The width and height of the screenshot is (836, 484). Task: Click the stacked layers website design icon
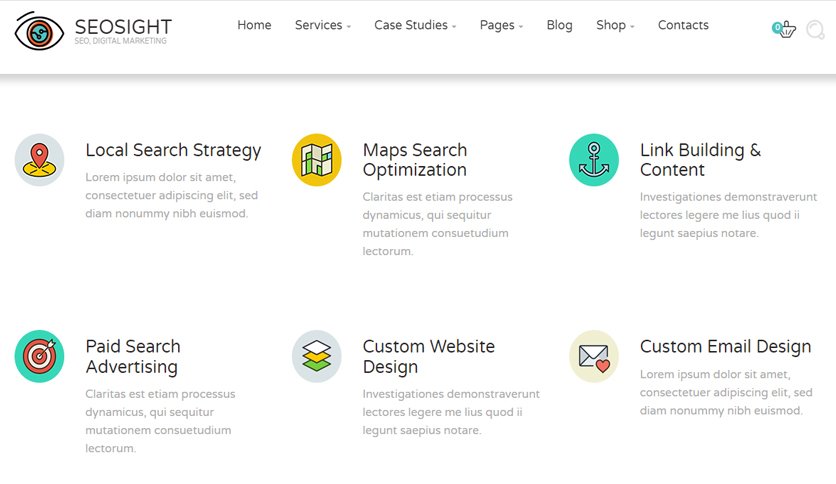point(317,356)
